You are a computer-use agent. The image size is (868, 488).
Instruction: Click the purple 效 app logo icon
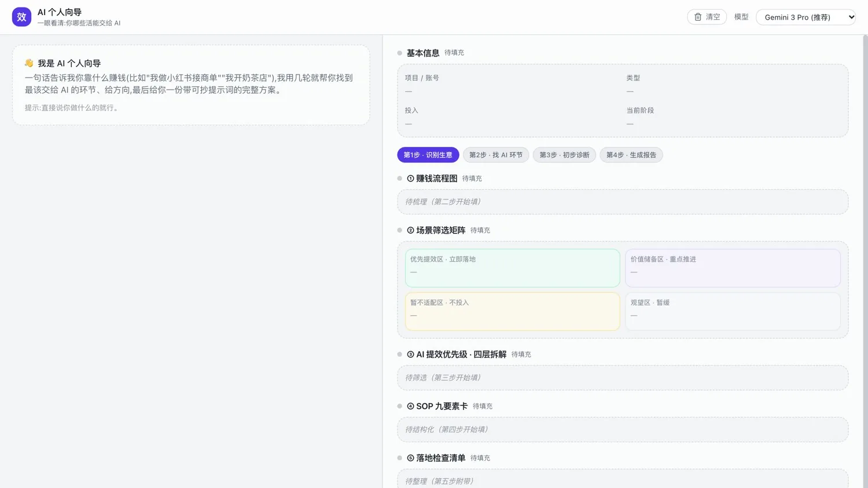(x=21, y=17)
